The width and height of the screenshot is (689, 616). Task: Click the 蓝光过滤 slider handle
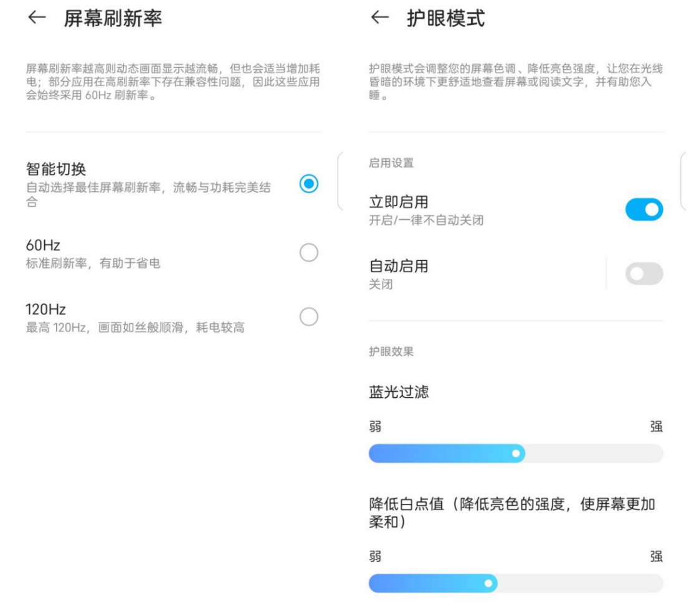516,453
